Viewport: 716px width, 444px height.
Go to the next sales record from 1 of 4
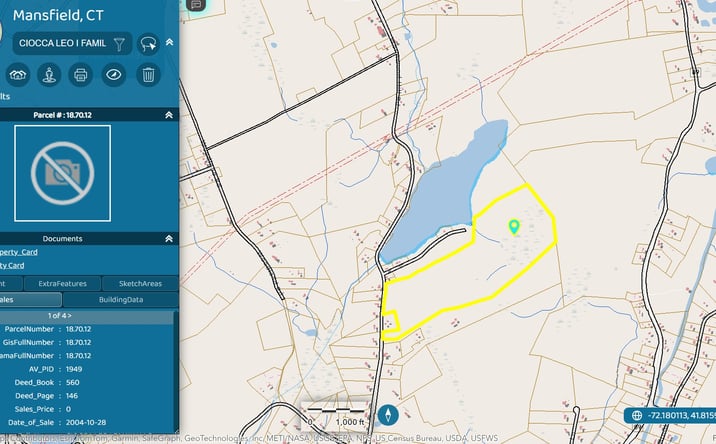[69, 316]
